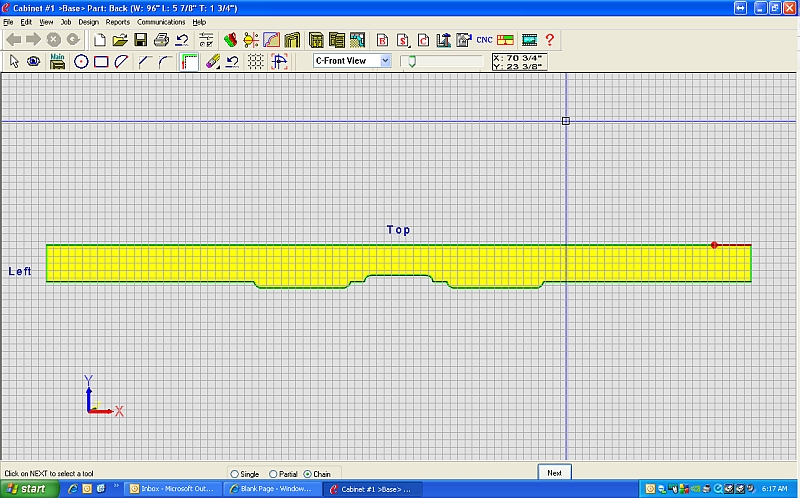Click the CNC toolbar icon
This screenshot has width=800, height=498.
pyautogui.click(x=484, y=40)
